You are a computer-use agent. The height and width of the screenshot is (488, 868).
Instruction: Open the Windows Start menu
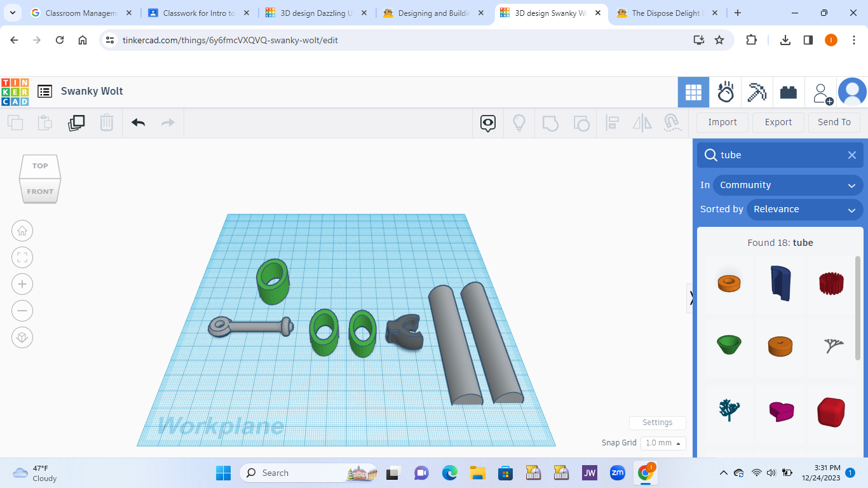(x=223, y=473)
